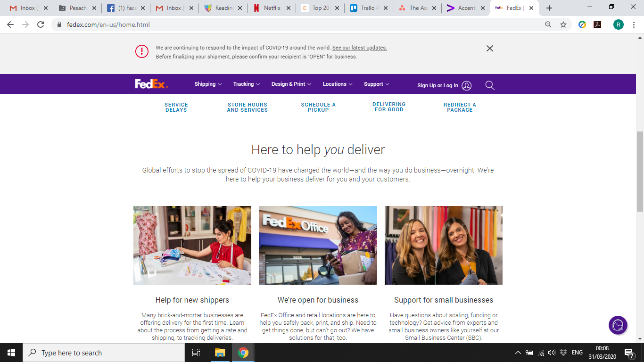Click the user profile icon beside Sign Up
The width and height of the screenshot is (644, 362).
tap(467, 85)
